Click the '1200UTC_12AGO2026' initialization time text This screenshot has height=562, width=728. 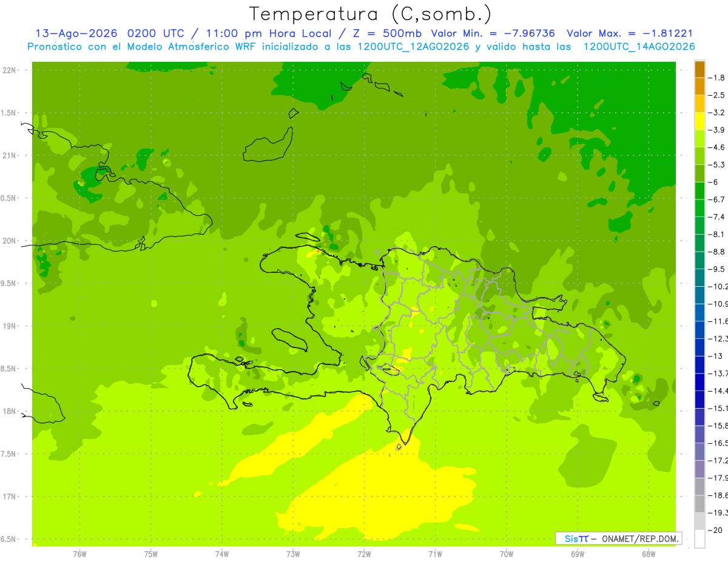point(414,47)
